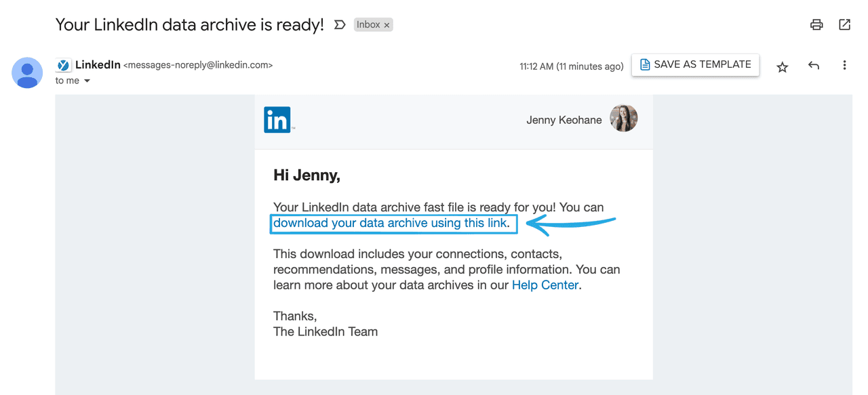Screen dimensions: 868x395
Task: Open Jenny Keohane's profile photo
Action: (624, 119)
